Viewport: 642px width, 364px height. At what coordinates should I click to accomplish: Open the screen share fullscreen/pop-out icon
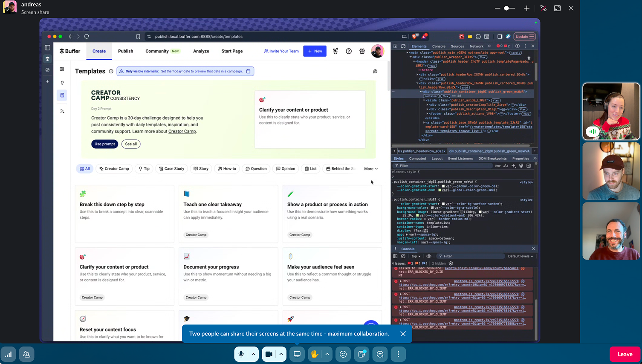tap(557, 8)
